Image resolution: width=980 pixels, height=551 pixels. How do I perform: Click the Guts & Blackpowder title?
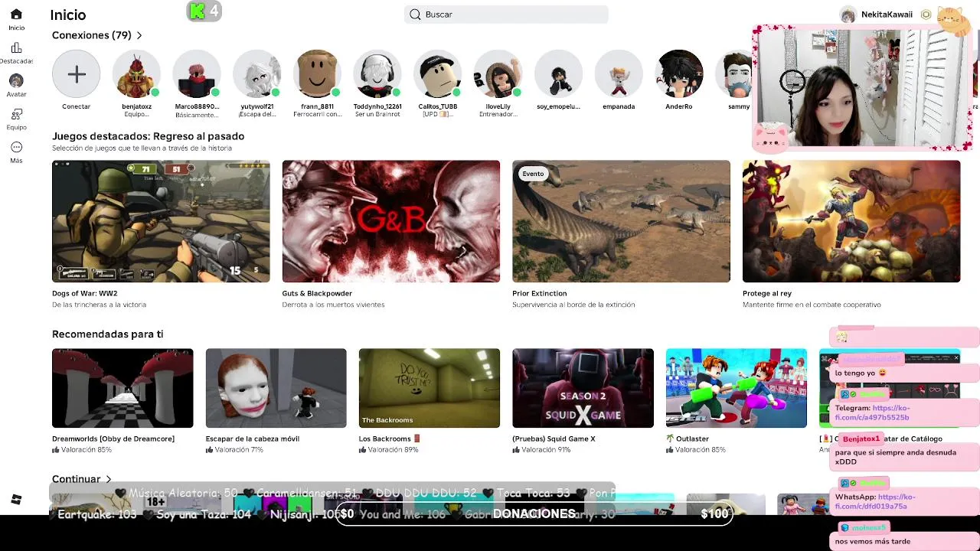point(317,293)
